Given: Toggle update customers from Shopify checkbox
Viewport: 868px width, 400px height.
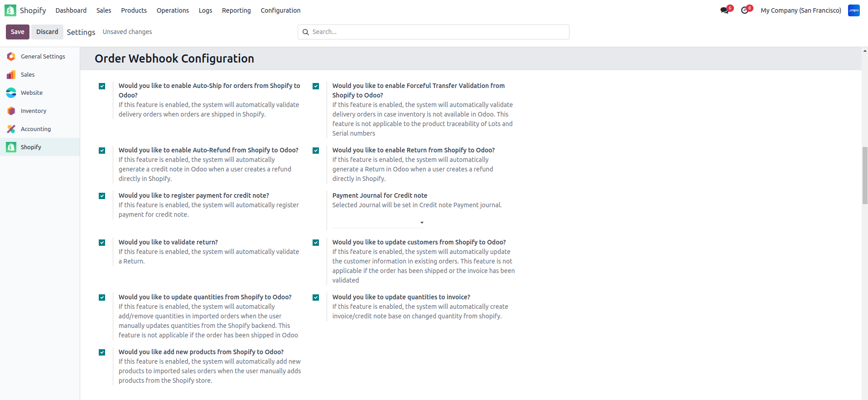Looking at the screenshot, I should tap(316, 243).
